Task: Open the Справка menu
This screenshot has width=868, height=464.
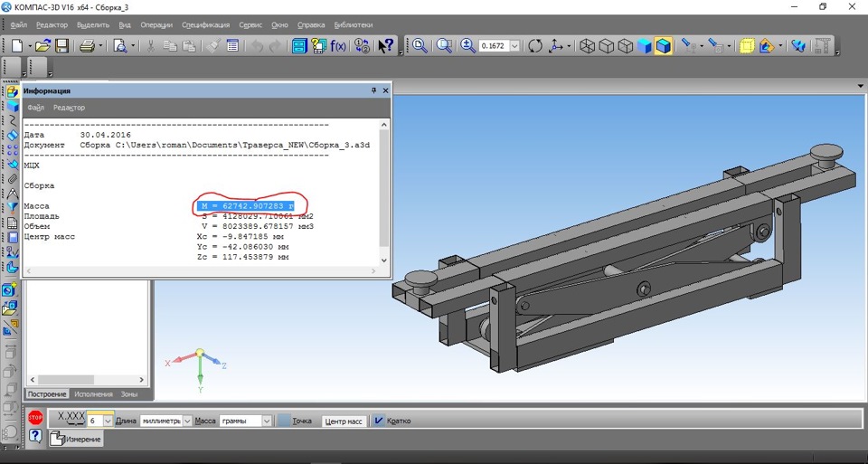Action: [311, 25]
